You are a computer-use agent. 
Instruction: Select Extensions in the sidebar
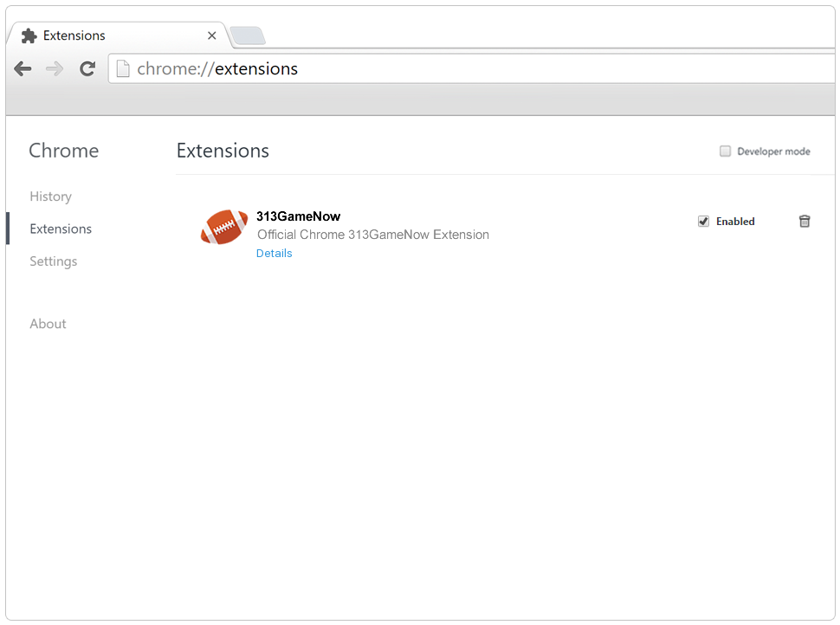pyautogui.click(x=61, y=229)
